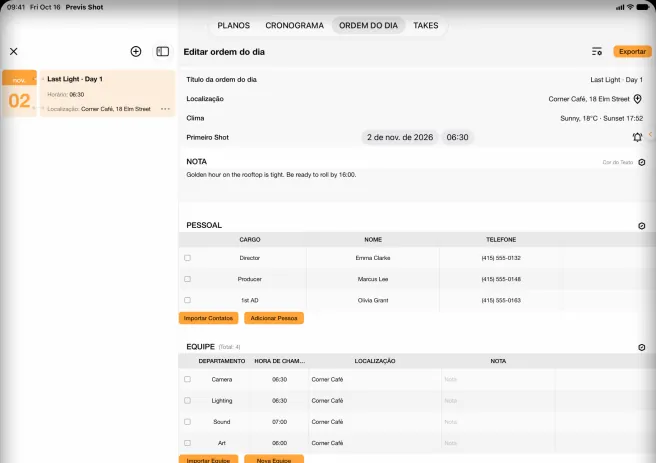The image size is (656, 463).
Task: Check the Producer row checkbox
Action: (187, 279)
